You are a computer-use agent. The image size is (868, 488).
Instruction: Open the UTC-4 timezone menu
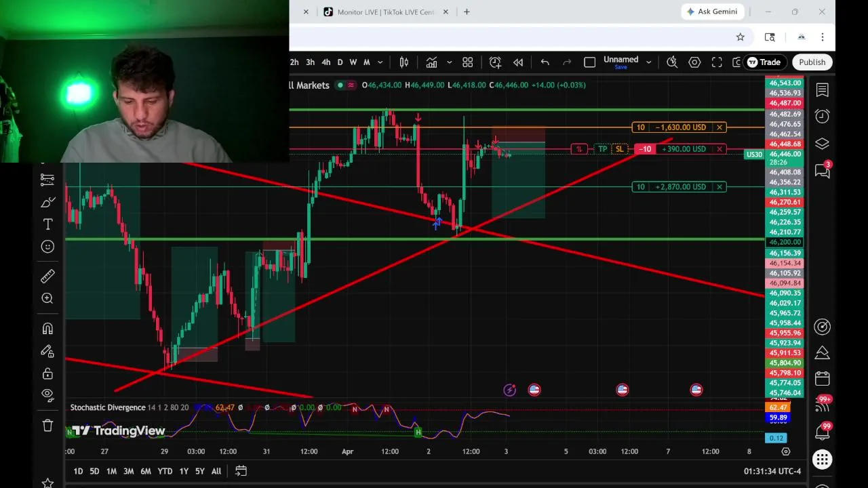(x=772, y=471)
